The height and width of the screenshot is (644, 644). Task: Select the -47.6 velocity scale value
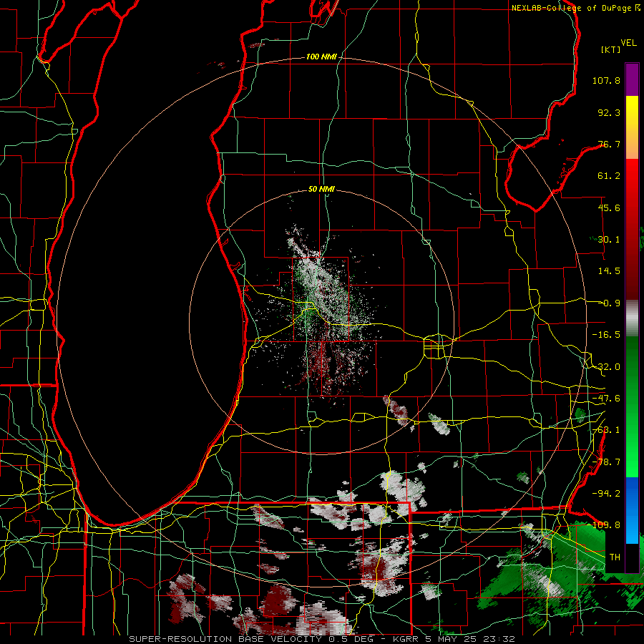pos(606,399)
